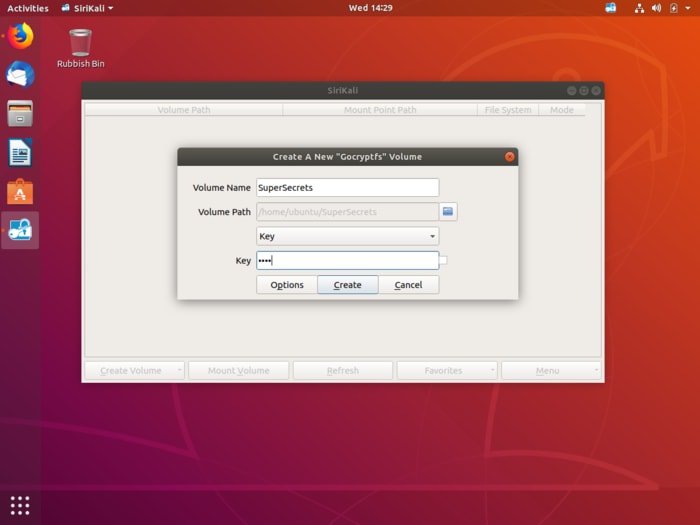
Task: Expand the Key type dropdown
Action: (x=347, y=236)
